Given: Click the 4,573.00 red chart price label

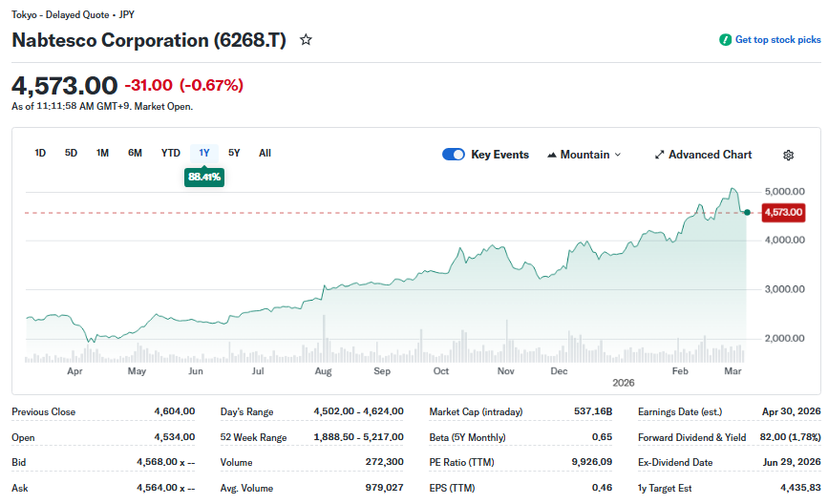Looking at the screenshot, I should 784,213.
